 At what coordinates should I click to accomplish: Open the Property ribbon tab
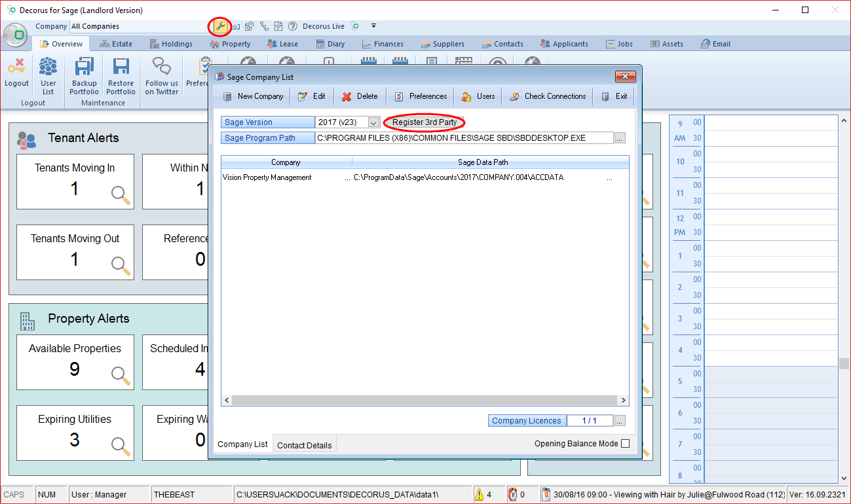(230, 44)
